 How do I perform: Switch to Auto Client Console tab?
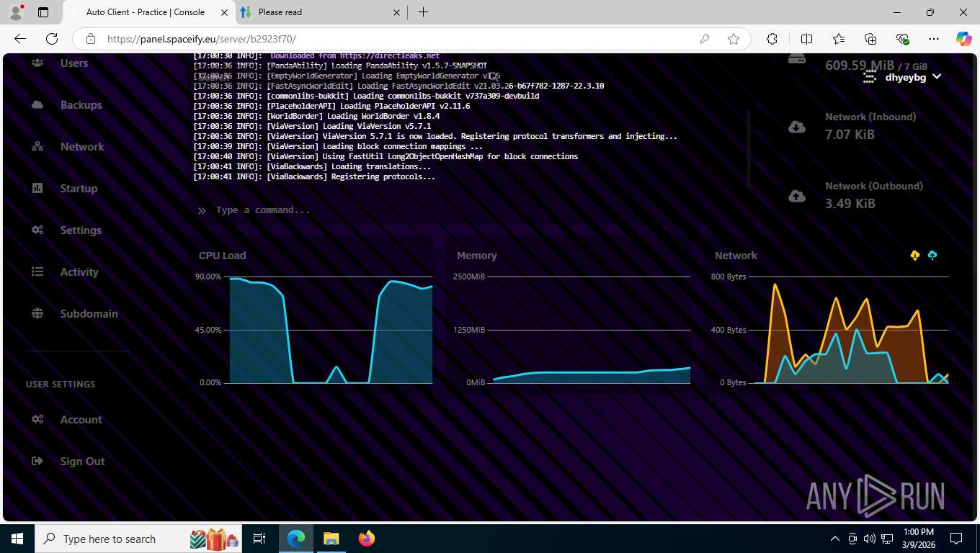tap(149, 12)
